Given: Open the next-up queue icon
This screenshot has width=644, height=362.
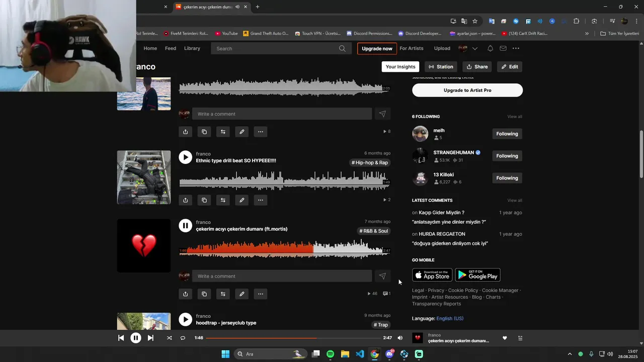Looking at the screenshot, I should [x=520, y=338].
